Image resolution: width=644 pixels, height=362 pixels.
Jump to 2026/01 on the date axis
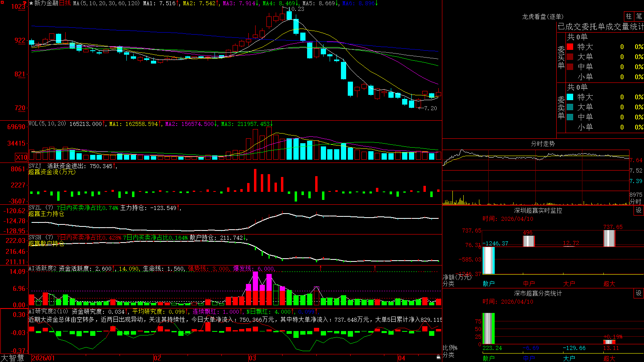point(43,358)
